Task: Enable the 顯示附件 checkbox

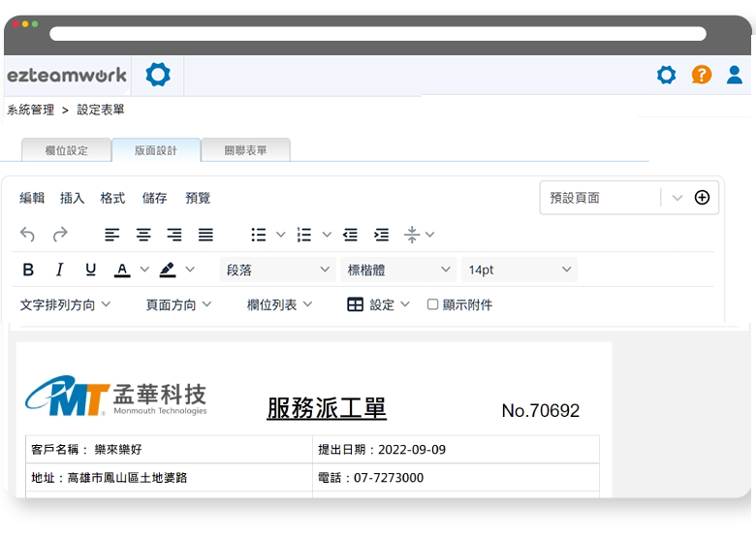Action: pyautogui.click(x=432, y=304)
